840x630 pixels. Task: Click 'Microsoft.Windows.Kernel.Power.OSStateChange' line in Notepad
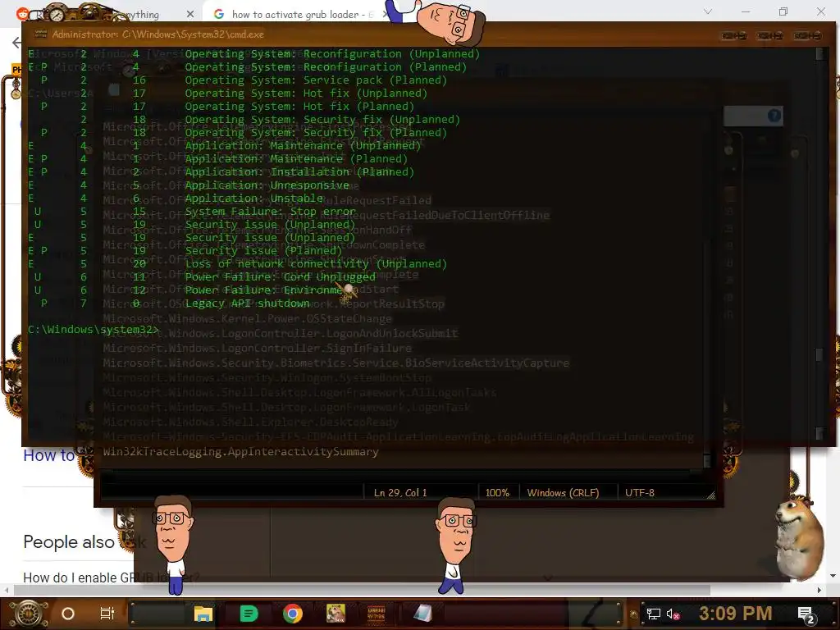point(247,319)
